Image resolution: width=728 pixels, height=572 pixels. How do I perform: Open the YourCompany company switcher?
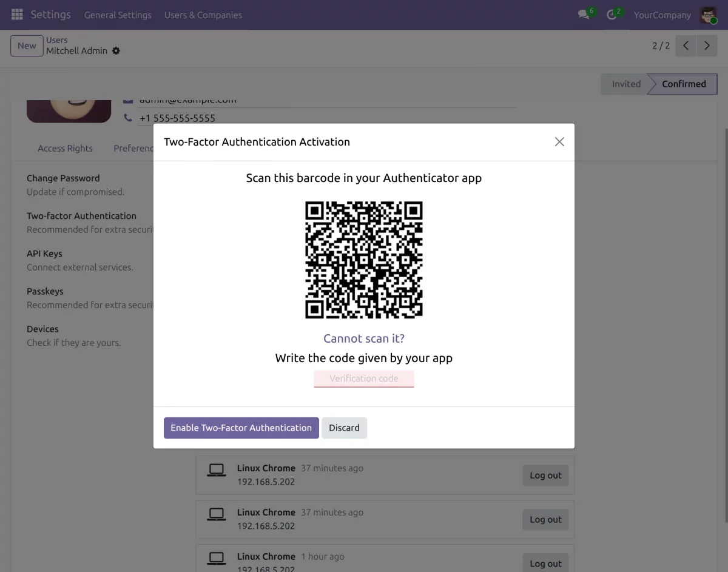(662, 15)
